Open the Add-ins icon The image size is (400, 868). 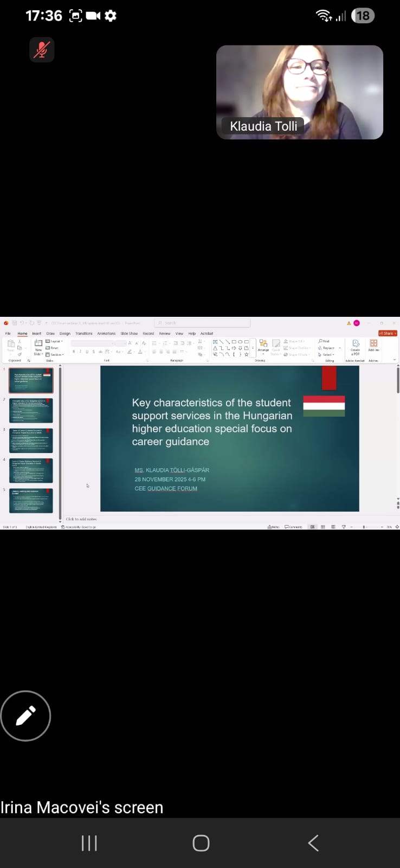pyautogui.click(x=373, y=345)
